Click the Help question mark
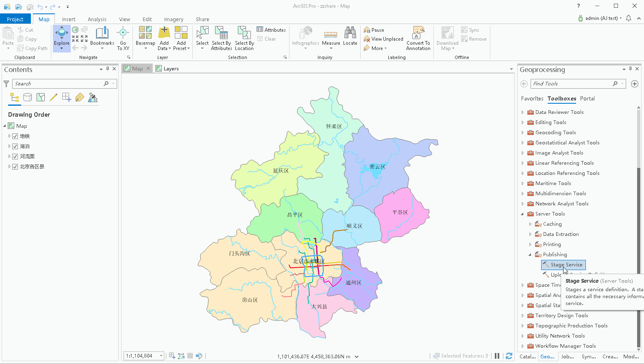Viewport: 644px width, 364px height. [x=579, y=6]
